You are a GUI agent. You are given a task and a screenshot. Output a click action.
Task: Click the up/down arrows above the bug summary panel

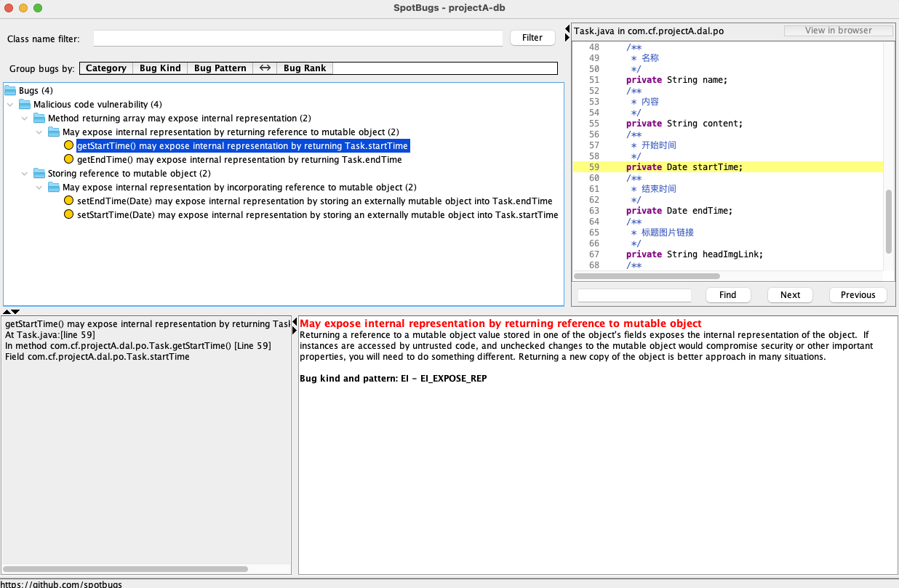[x=11, y=312]
